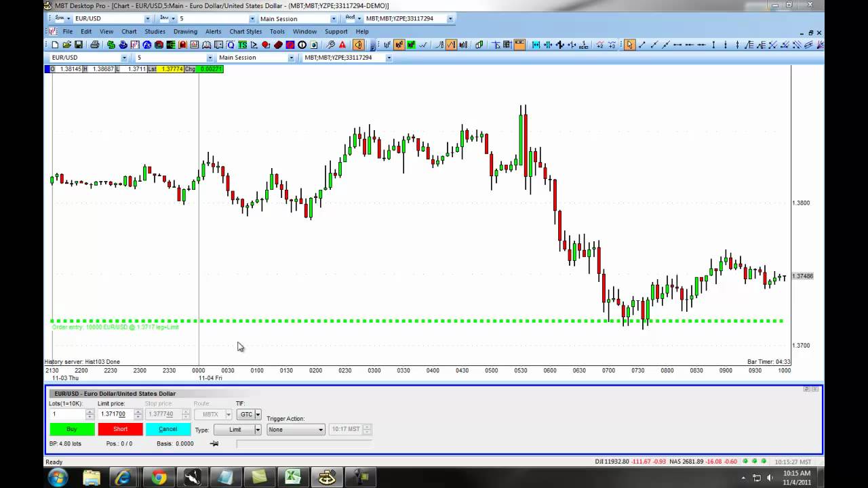Click the green TS toolbar icon
The image size is (868, 488).
coord(242,45)
